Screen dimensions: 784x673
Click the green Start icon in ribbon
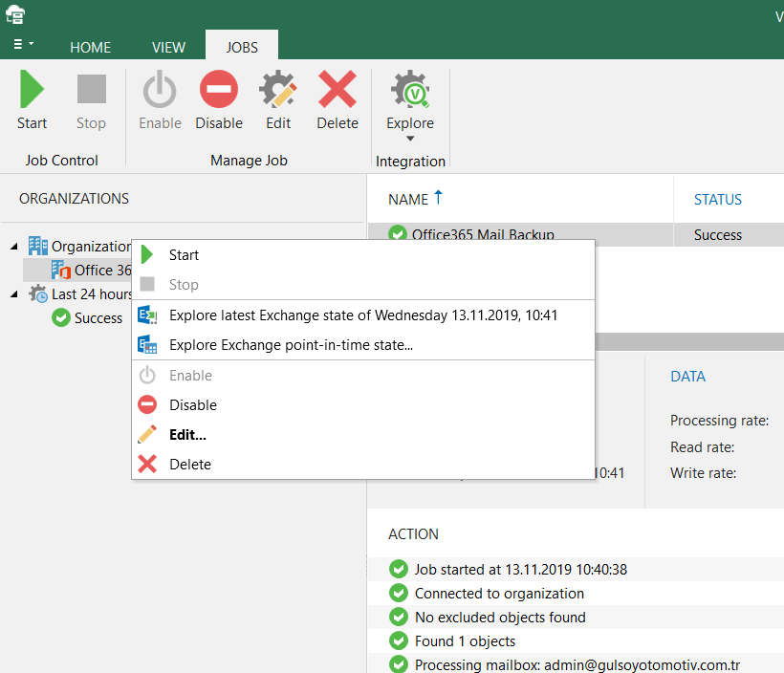(32, 91)
